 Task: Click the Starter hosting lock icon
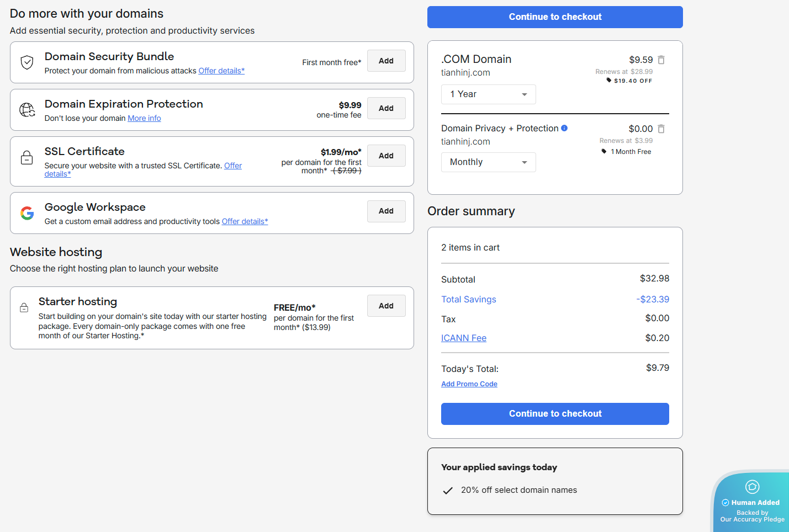tap(24, 308)
